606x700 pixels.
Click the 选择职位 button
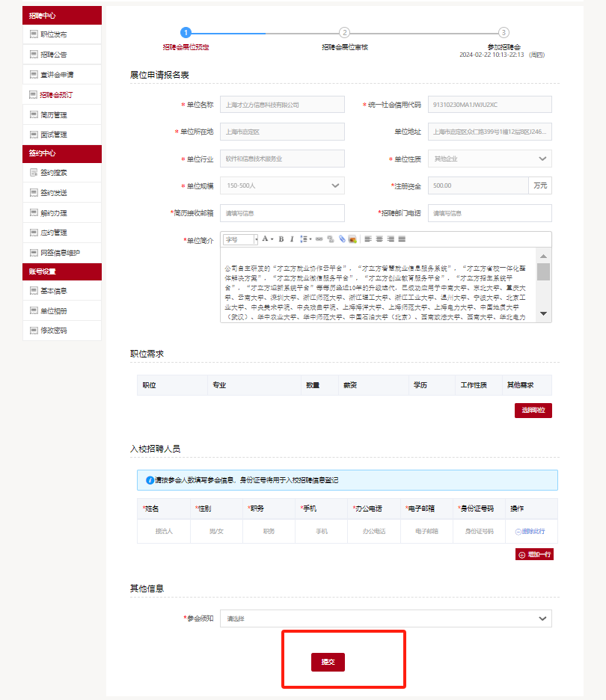point(533,411)
